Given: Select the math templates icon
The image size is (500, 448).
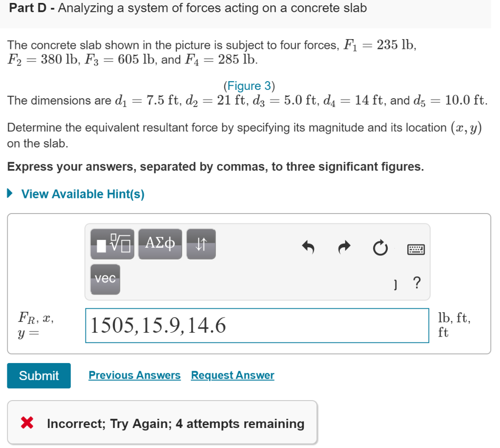Looking at the screenshot, I should coord(112,244).
